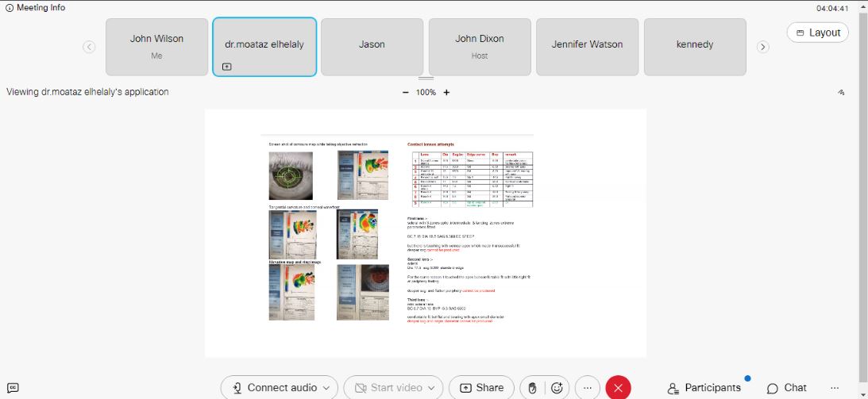Select John Dixon's host tile
This screenshot has width=868, height=399.
tap(480, 47)
